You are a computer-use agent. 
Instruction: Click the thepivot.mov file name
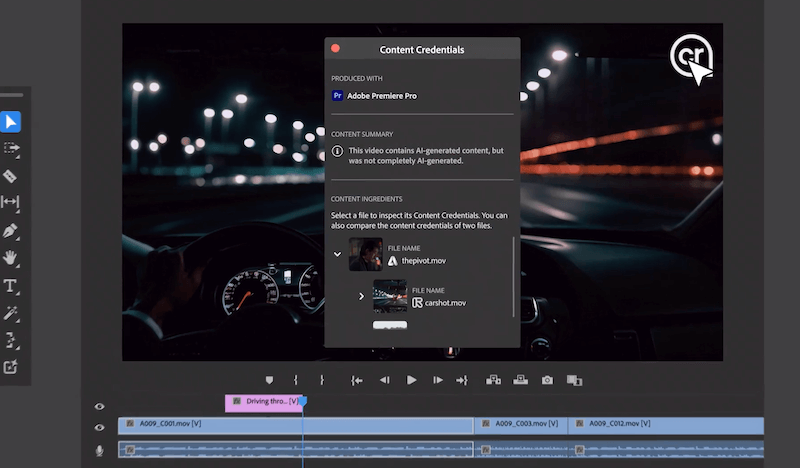pyautogui.click(x=423, y=261)
